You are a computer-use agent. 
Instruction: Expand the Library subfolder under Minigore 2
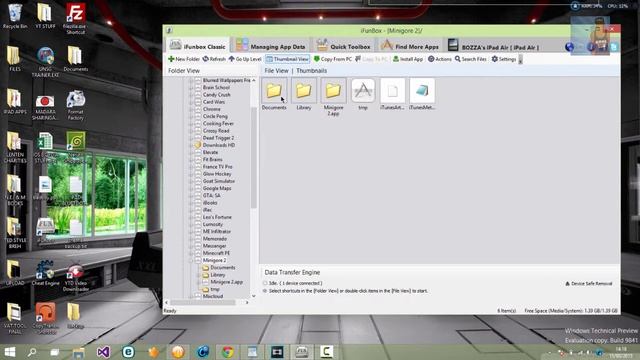(x=198, y=275)
